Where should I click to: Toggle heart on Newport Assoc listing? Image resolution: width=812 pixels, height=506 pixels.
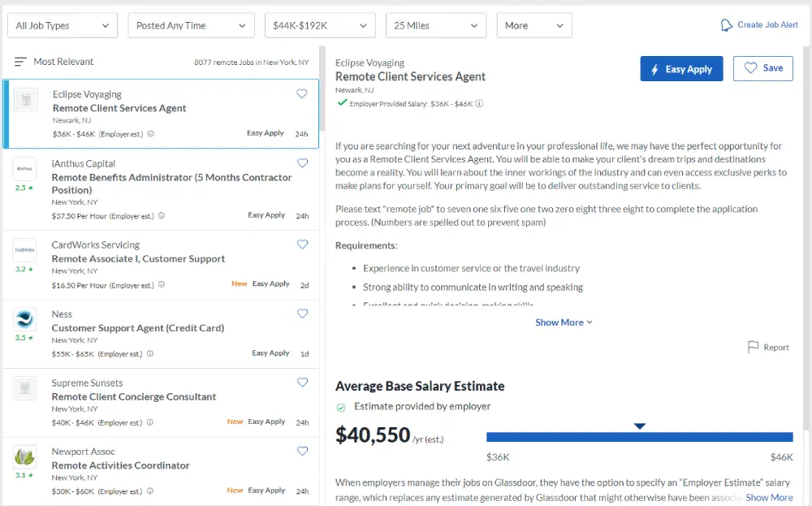point(302,451)
